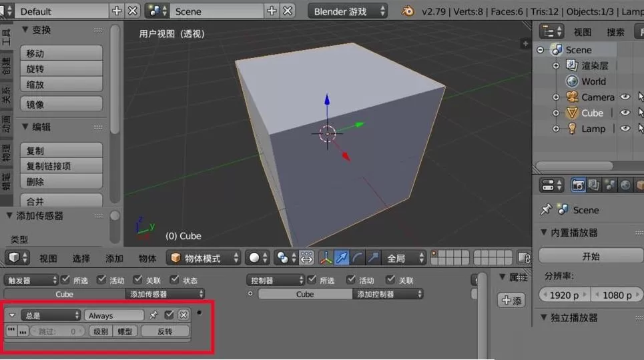
Task: Select the rotate manipulator arc
Action: [x=357, y=258]
